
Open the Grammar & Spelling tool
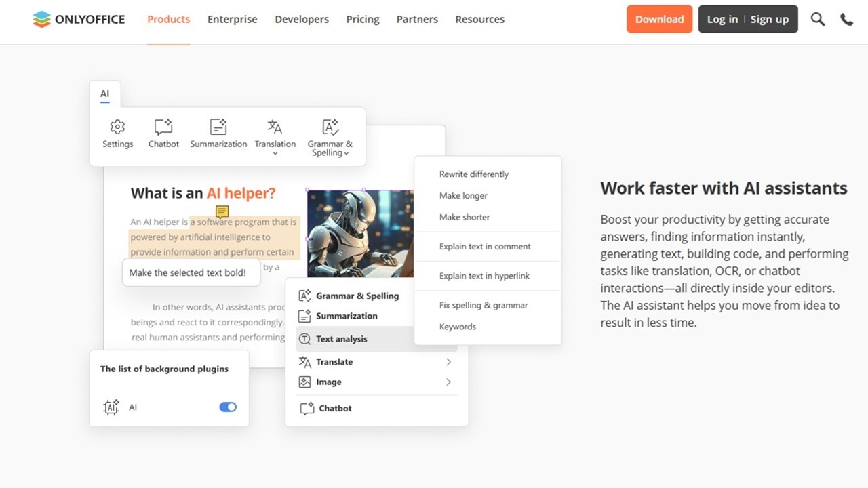(330, 127)
